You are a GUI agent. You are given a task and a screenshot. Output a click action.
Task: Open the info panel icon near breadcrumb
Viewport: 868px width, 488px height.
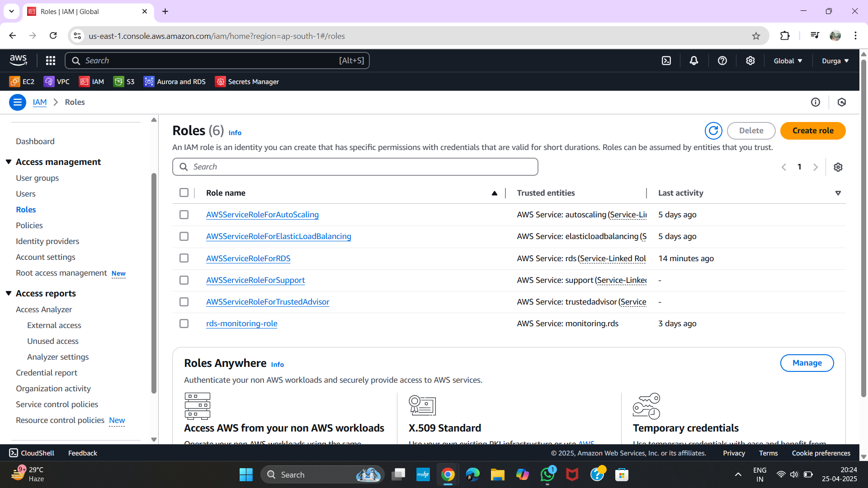pos(816,102)
